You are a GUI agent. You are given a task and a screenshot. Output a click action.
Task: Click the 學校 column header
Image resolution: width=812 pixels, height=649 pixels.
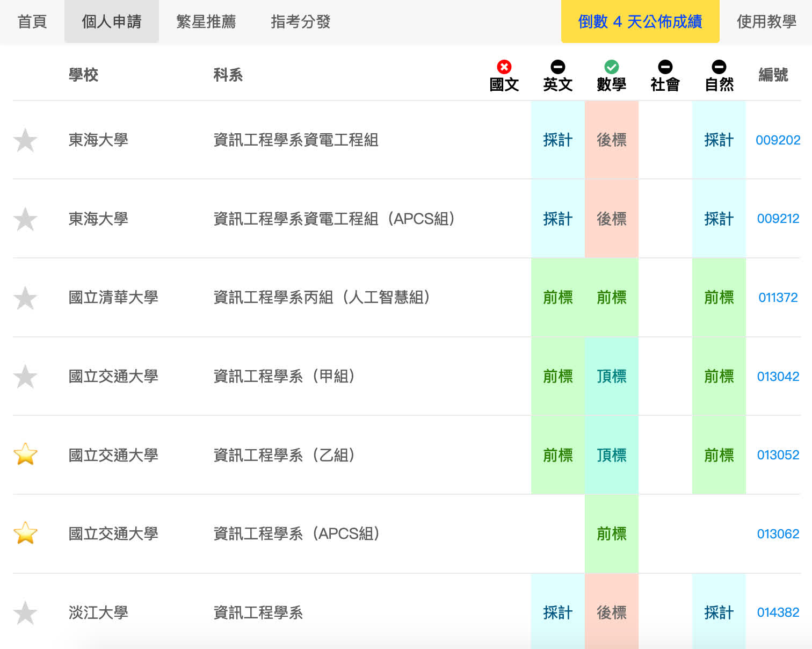(83, 75)
